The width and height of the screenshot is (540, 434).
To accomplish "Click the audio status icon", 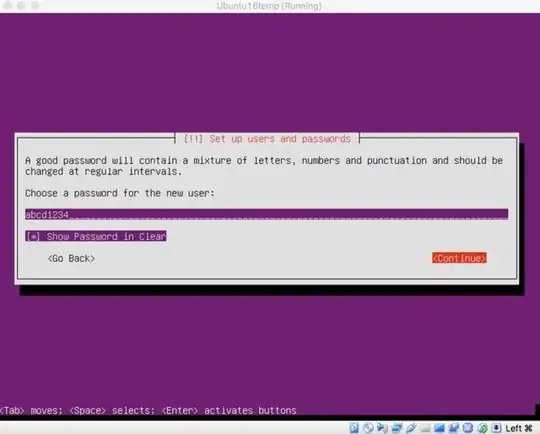I will click(382, 428).
